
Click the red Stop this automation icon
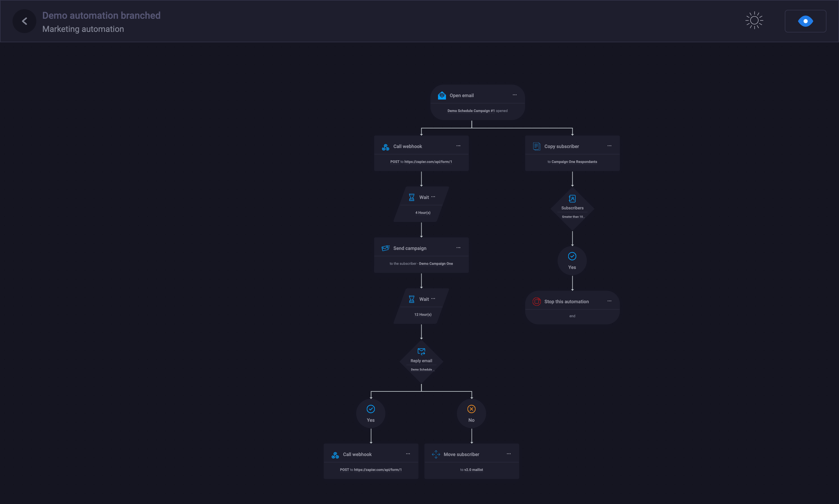point(536,301)
